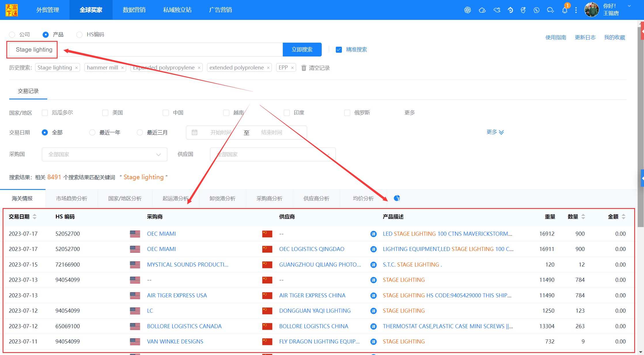Translate the 'LED STAGE LIGHTING 100 CTNS' description
Image resolution: width=644 pixels, height=355 pixels.
pos(374,234)
